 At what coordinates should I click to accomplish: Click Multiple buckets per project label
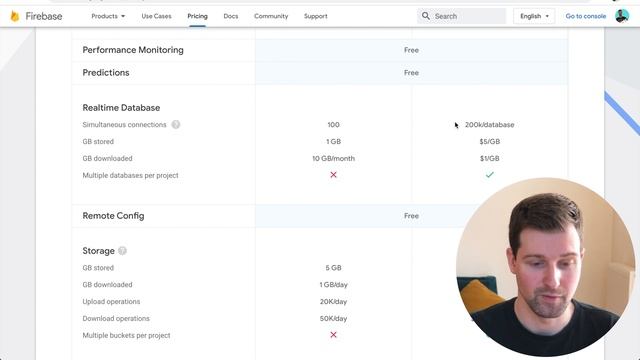click(127, 335)
